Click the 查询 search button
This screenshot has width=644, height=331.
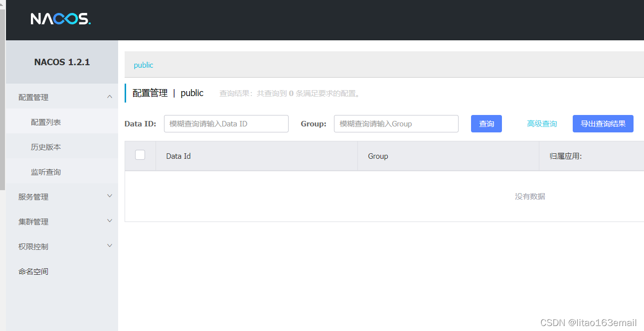(x=486, y=123)
